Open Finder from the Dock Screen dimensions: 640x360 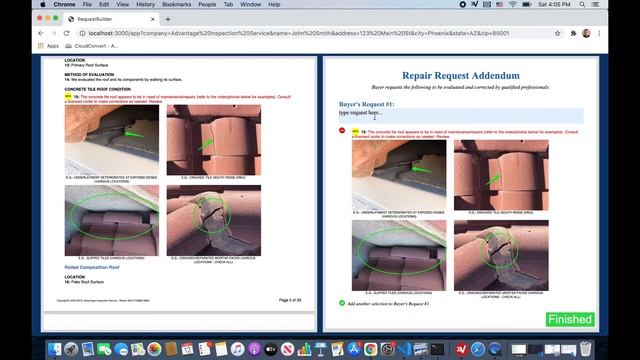(54, 349)
